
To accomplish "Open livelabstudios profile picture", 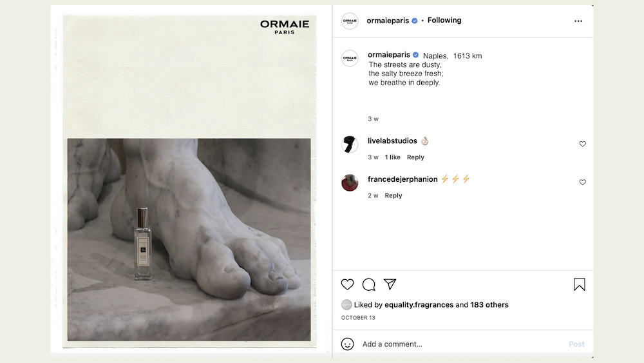I will tap(350, 144).
